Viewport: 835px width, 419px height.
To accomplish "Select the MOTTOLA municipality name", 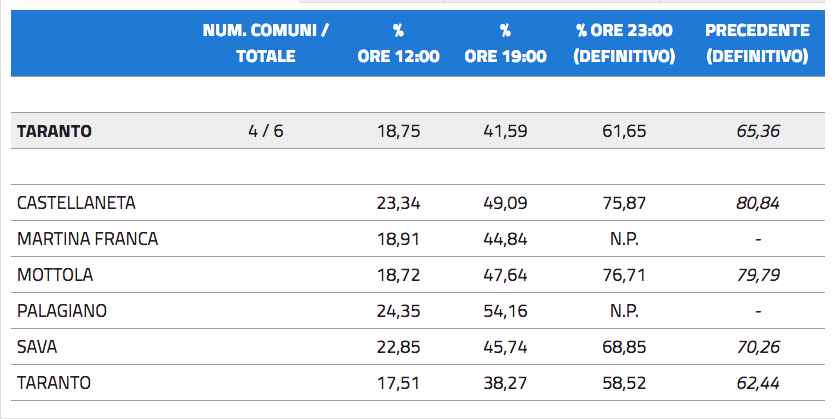I will point(55,275).
